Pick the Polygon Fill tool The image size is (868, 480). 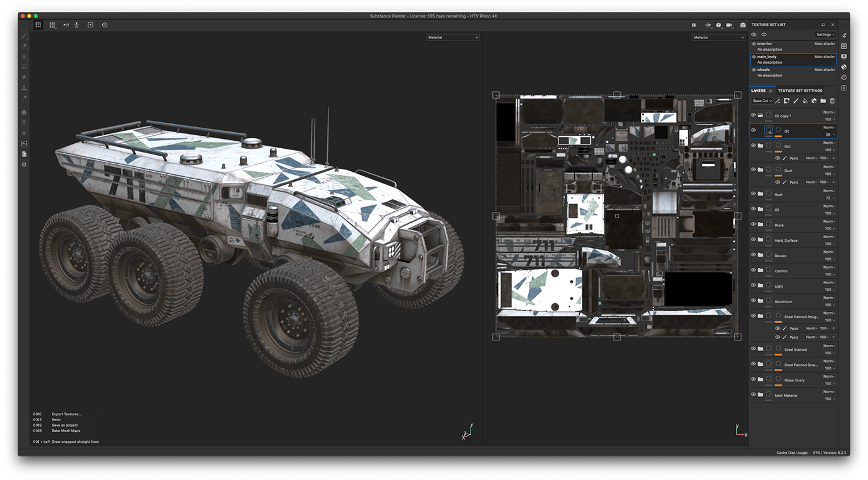pos(24,66)
